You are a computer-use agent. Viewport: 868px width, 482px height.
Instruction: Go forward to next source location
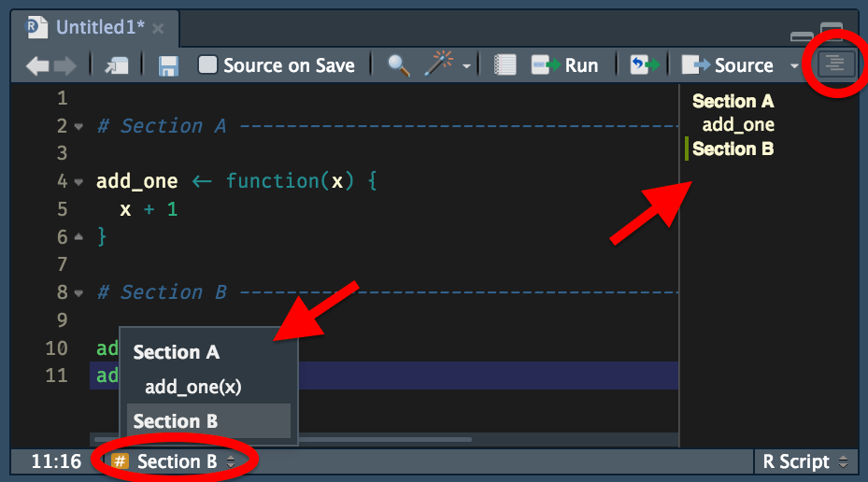click(65, 65)
